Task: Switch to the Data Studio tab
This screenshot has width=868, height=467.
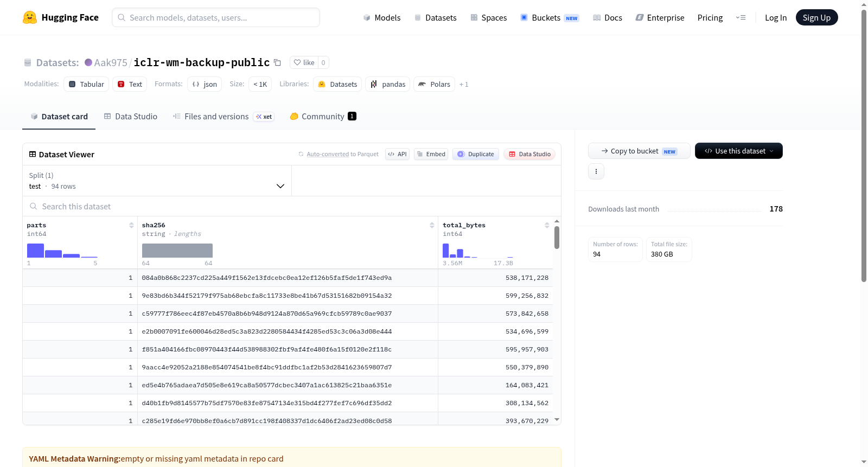Action: click(x=131, y=116)
